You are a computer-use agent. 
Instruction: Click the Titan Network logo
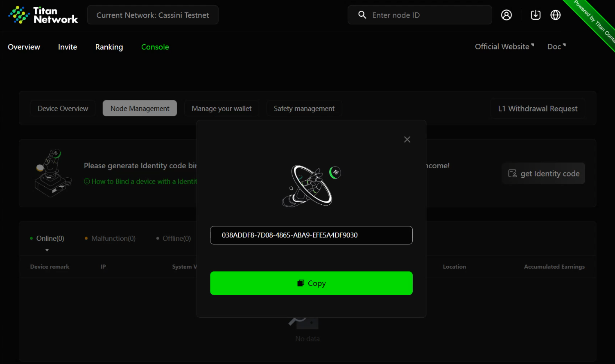tap(43, 15)
